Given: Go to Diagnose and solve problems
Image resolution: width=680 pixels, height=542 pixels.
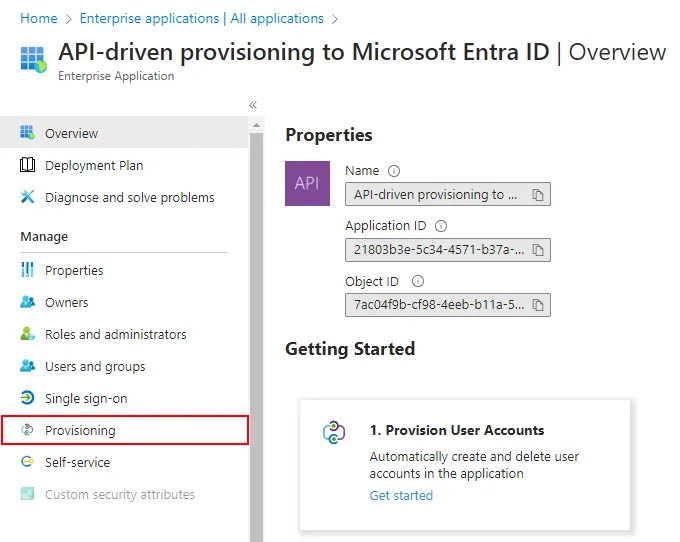Looking at the screenshot, I should click(x=129, y=197).
